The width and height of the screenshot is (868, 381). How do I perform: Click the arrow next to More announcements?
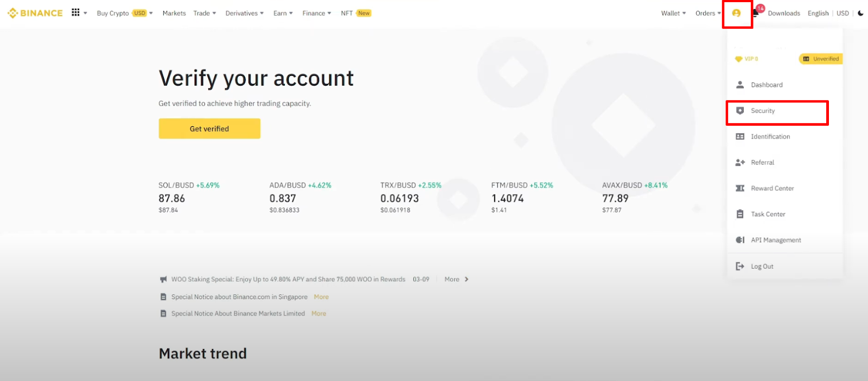(467, 279)
